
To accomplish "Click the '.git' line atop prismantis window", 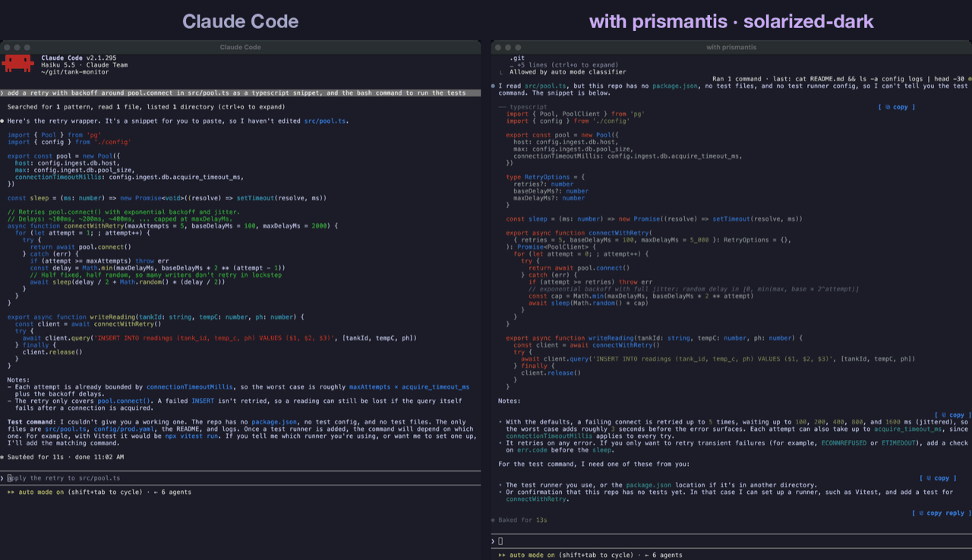I will pos(517,58).
